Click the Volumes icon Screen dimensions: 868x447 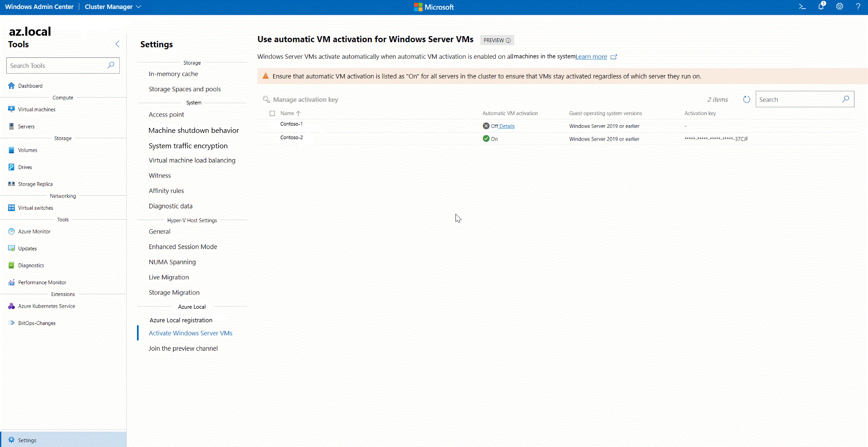[x=11, y=150]
